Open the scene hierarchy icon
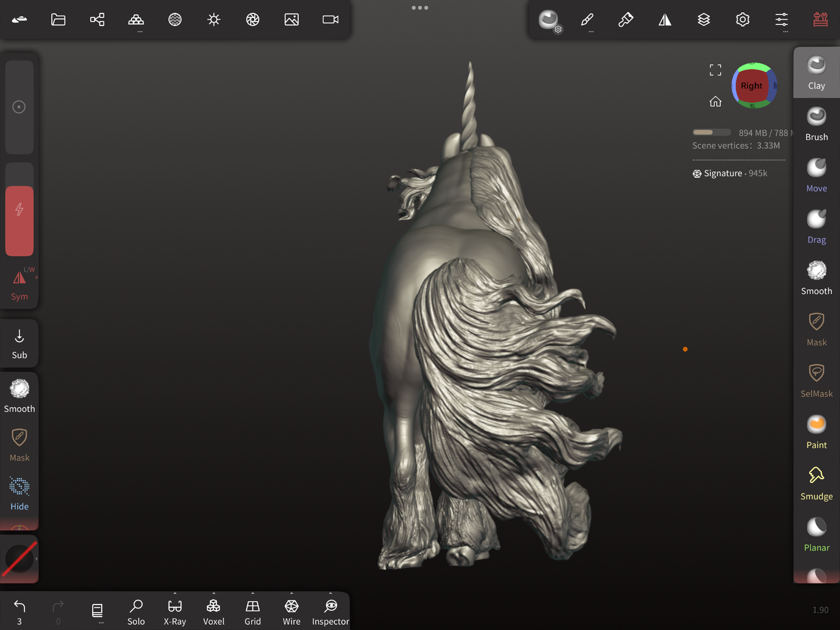This screenshot has width=840, height=630. pos(97,20)
